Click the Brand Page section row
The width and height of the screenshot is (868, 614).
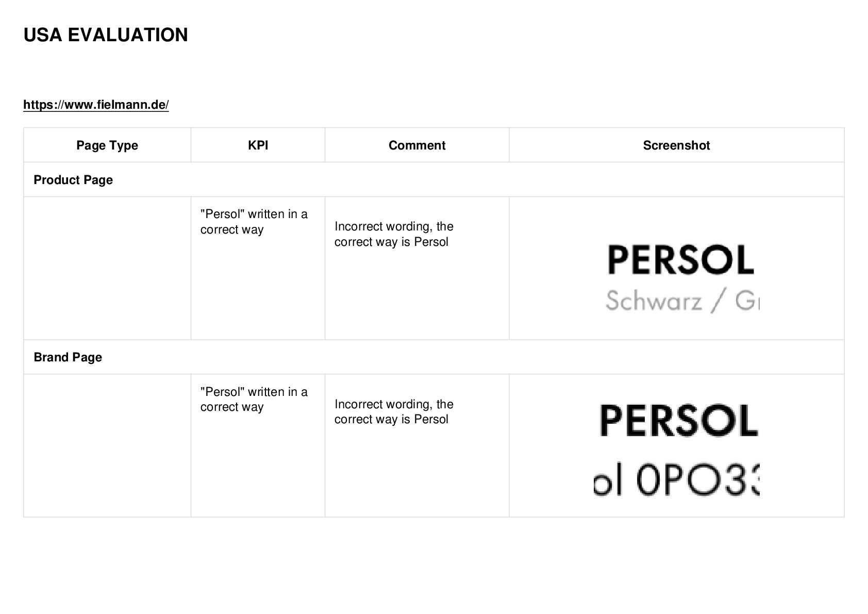click(434, 357)
